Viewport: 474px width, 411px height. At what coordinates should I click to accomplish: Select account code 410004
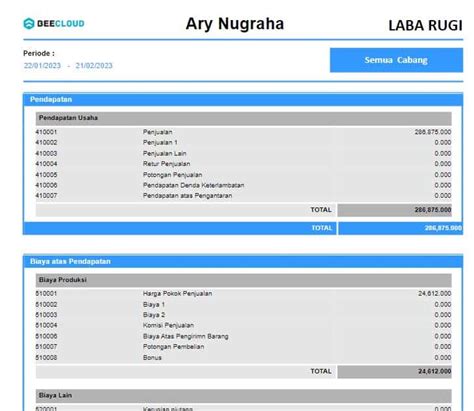point(46,164)
